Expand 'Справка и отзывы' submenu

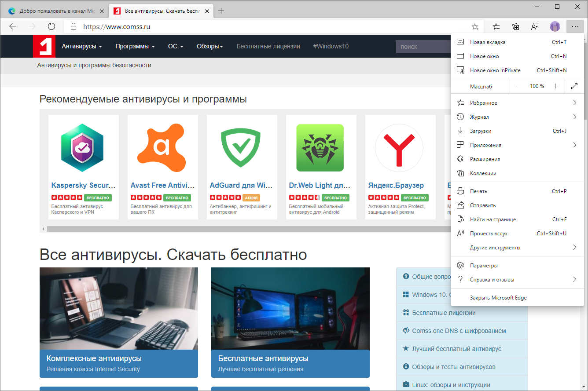(517, 280)
